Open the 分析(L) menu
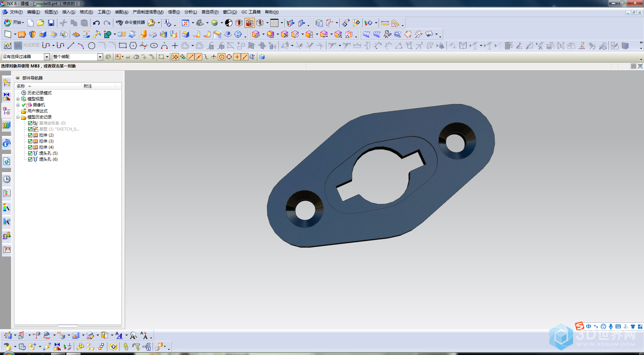This screenshot has height=355, width=644. click(x=191, y=12)
